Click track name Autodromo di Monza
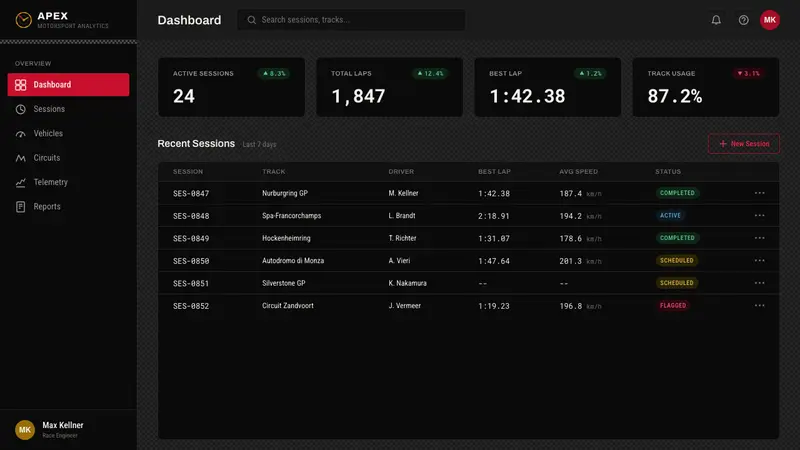Image resolution: width=800 pixels, height=450 pixels. 293,260
